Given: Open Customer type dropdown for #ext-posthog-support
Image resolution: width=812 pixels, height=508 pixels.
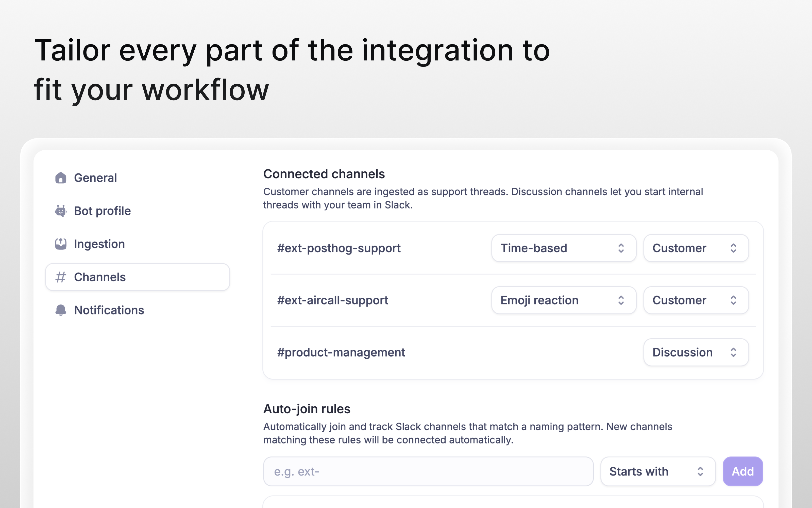Looking at the screenshot, I should (x=696, y=248).
